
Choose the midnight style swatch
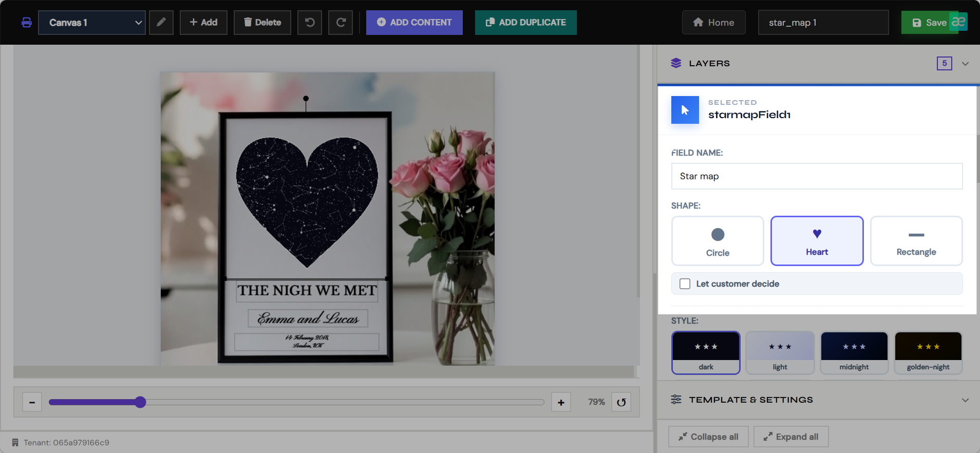click(x=854, y=353)
